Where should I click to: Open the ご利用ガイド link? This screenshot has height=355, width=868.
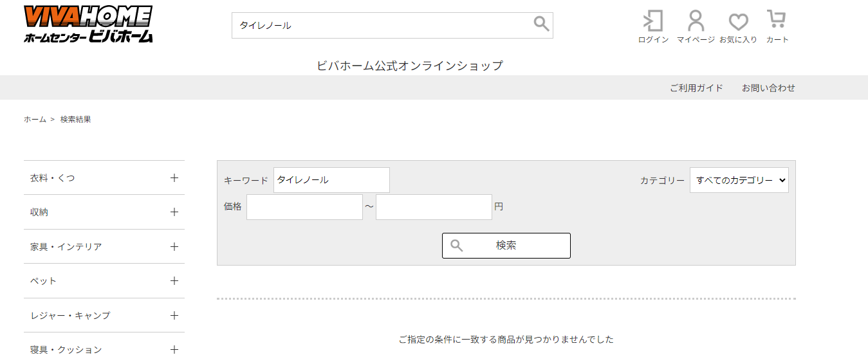[696, 88]
